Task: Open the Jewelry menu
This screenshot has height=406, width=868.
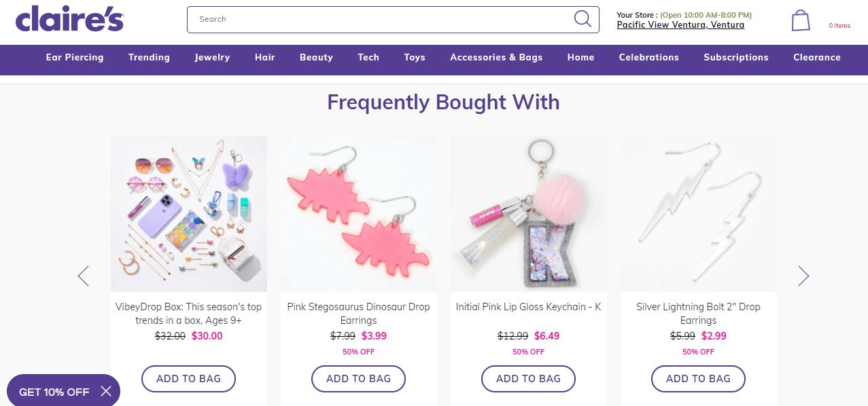Action: click(212, 58)
